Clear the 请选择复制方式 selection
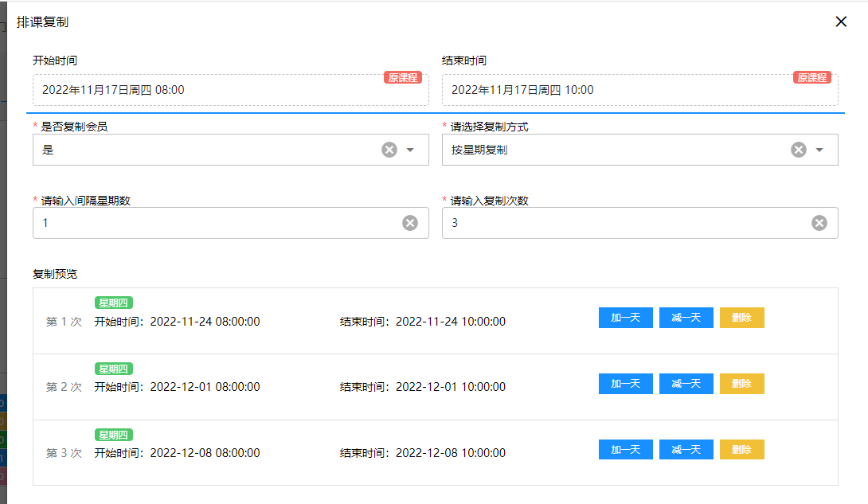Image resolution: width=868 pixels, height=504 pixels. 798,150
